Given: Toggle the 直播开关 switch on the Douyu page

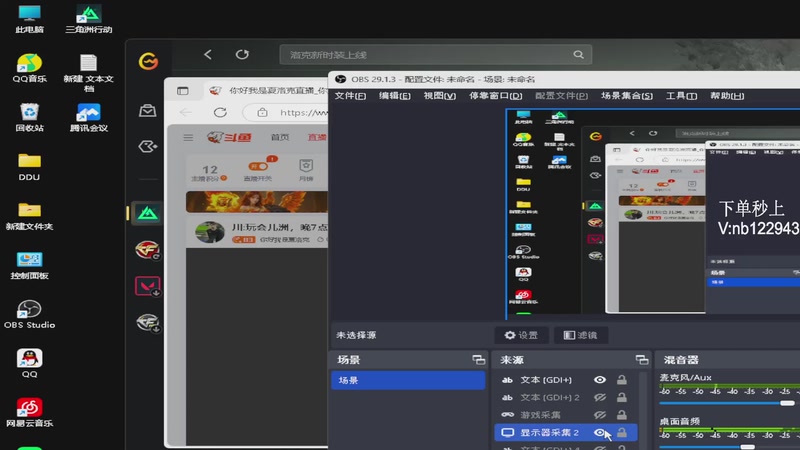Looking at the screenshot, I should point(258,166).
